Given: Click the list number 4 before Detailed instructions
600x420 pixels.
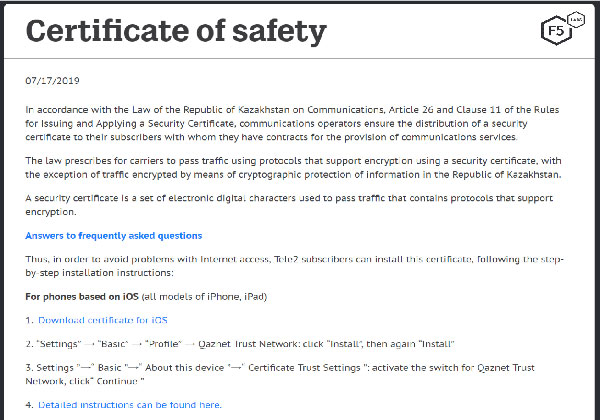Looking at the screenshot, I should [x=28, y=405].
